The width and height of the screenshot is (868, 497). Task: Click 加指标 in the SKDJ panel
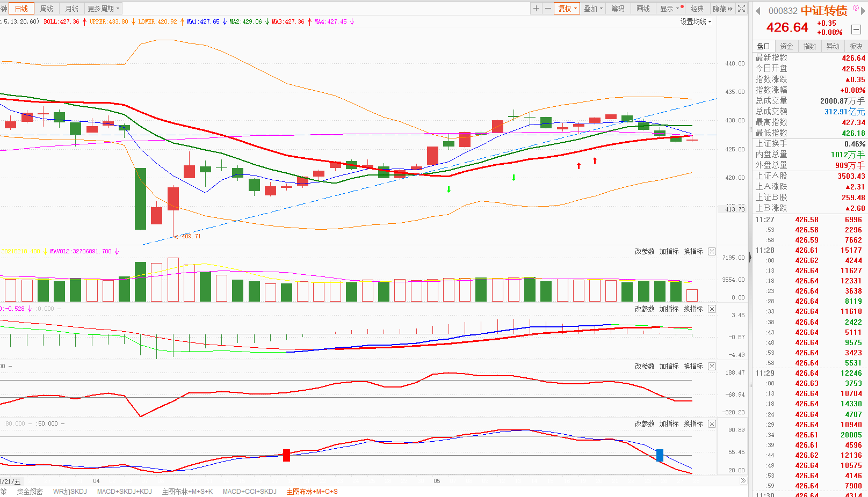[x=669, y=423]
